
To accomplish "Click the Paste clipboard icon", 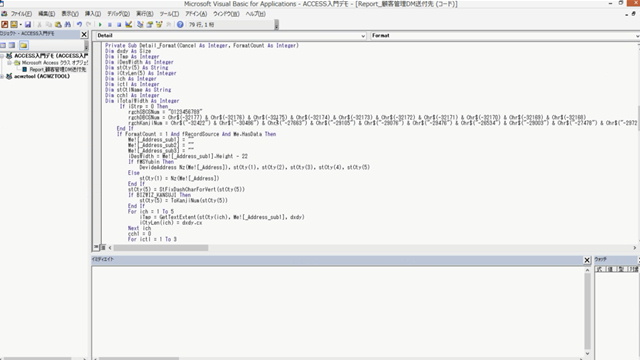I will [x=58, y=24].
